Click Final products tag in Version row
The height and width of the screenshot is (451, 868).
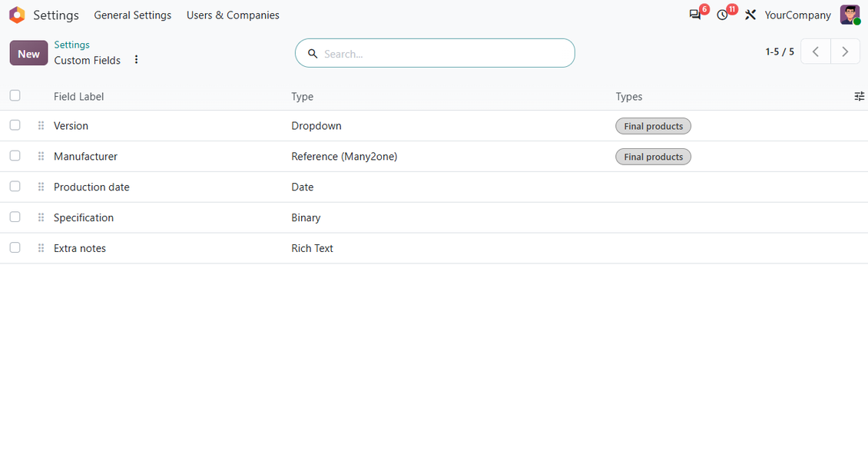point(653,126)
